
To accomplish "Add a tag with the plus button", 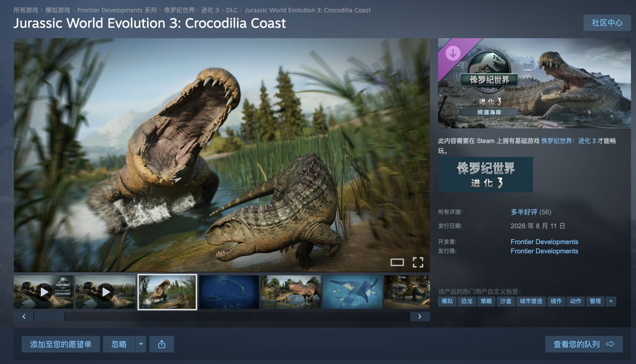I will point(611,301).
